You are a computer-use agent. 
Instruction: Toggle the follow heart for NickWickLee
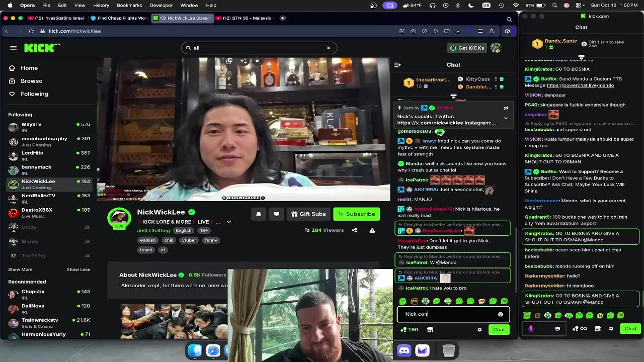[x=276, y=214]
